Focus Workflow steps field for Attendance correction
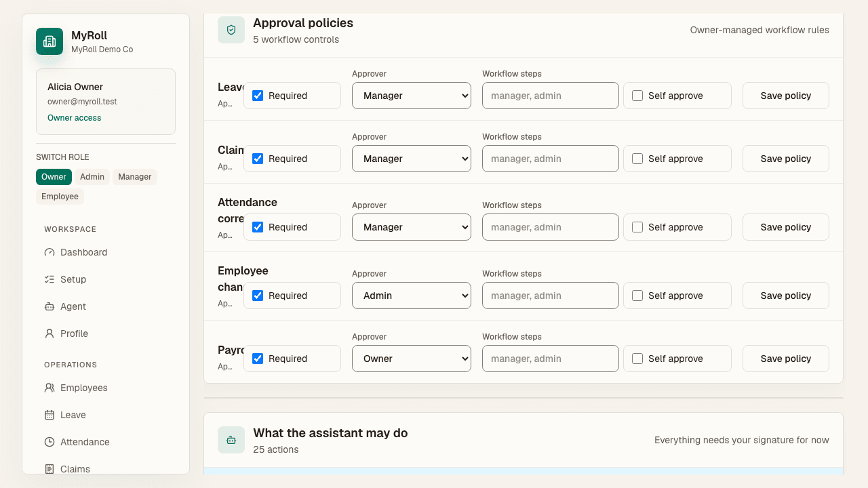The height and width of the screenshot is (488, 868). [x=551, y=227]
